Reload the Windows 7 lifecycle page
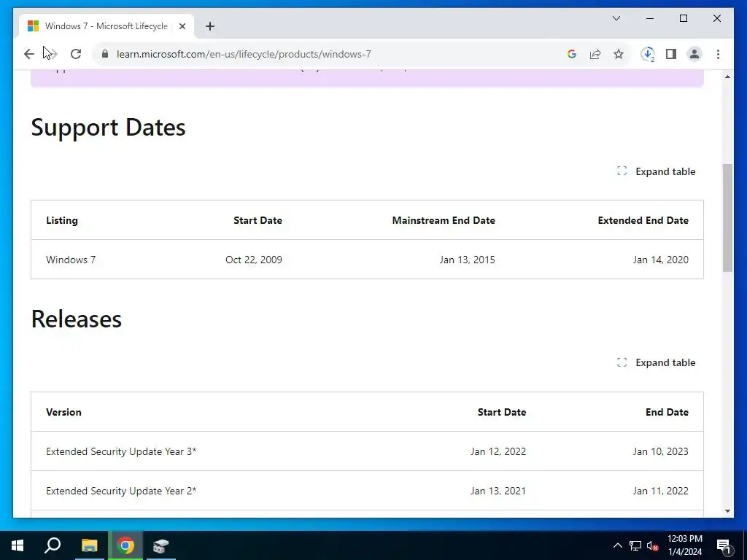 (x=76, y=54)
